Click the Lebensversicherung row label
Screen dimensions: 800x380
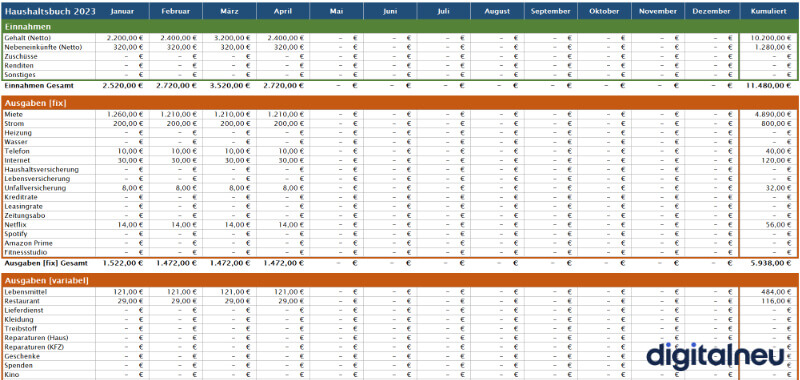tap(37, 179)
